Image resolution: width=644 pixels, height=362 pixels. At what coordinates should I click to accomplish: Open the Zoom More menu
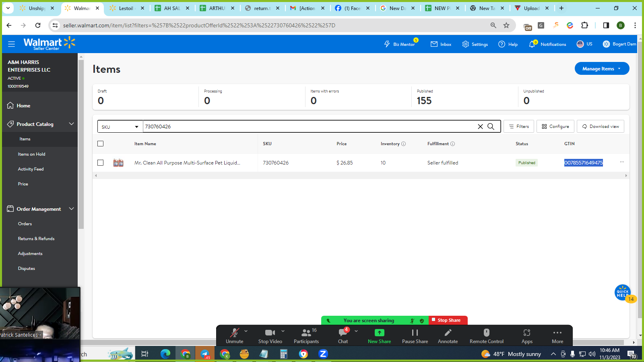click(x=557, y=336)
